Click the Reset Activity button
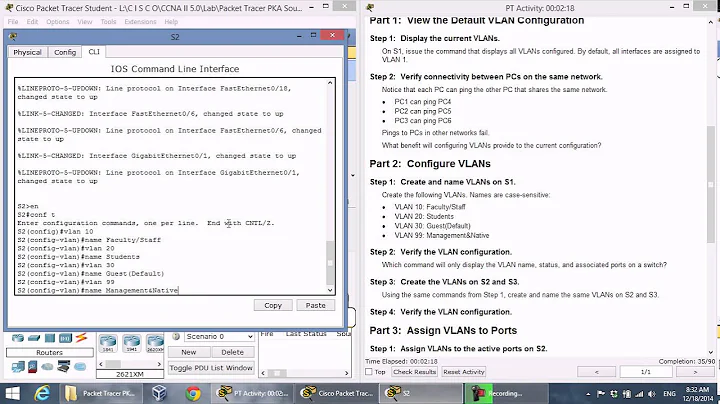Viewport: 720px width, 404px height. coord(464,372)
